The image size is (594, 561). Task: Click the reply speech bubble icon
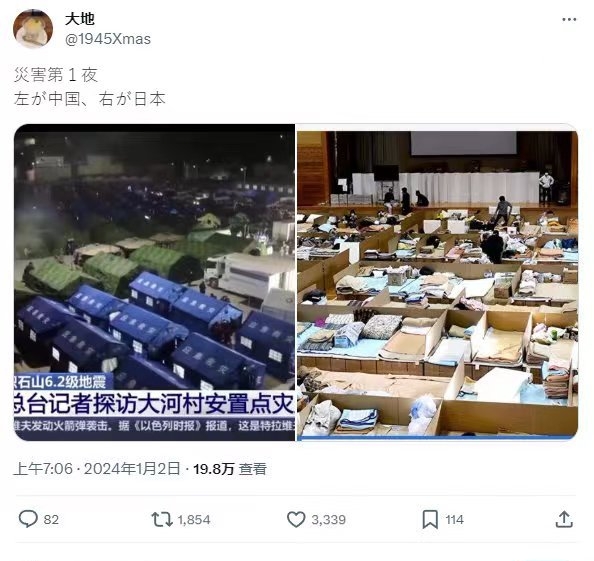28,519
